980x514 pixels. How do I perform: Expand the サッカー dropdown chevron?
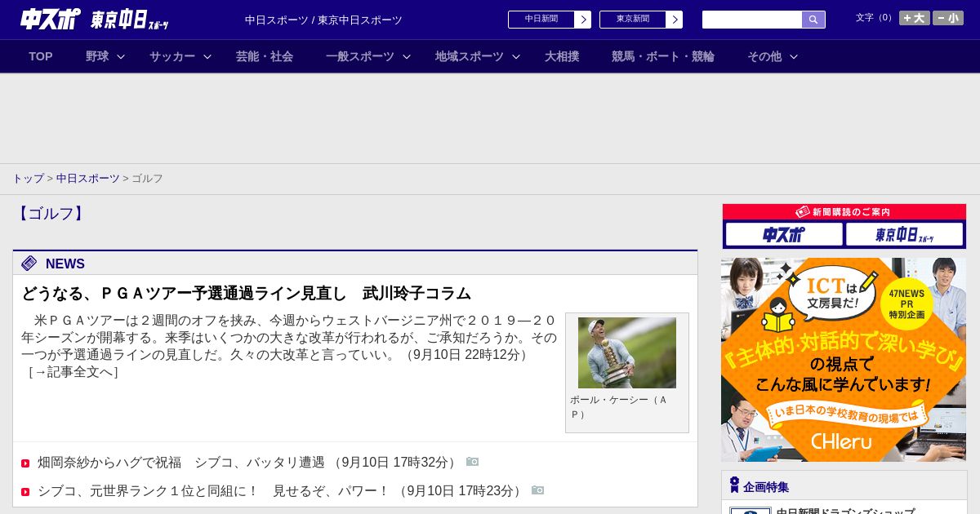coord(207,56)
